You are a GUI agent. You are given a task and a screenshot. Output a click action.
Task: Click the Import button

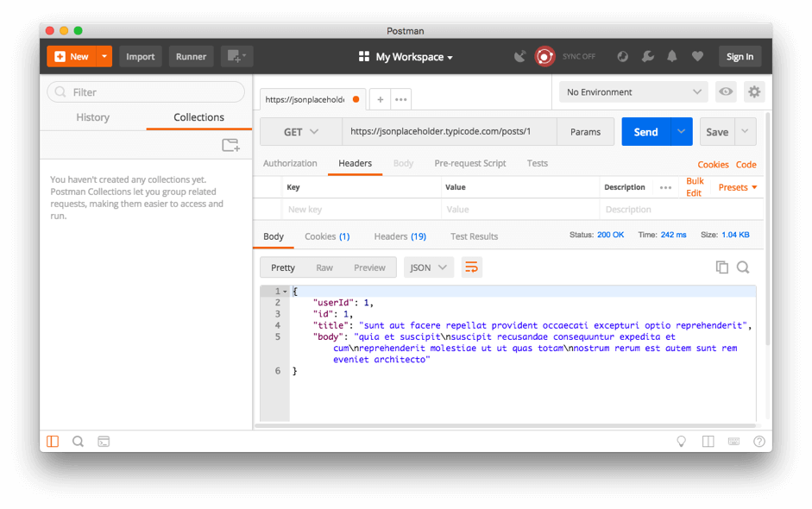coord(141,56)
